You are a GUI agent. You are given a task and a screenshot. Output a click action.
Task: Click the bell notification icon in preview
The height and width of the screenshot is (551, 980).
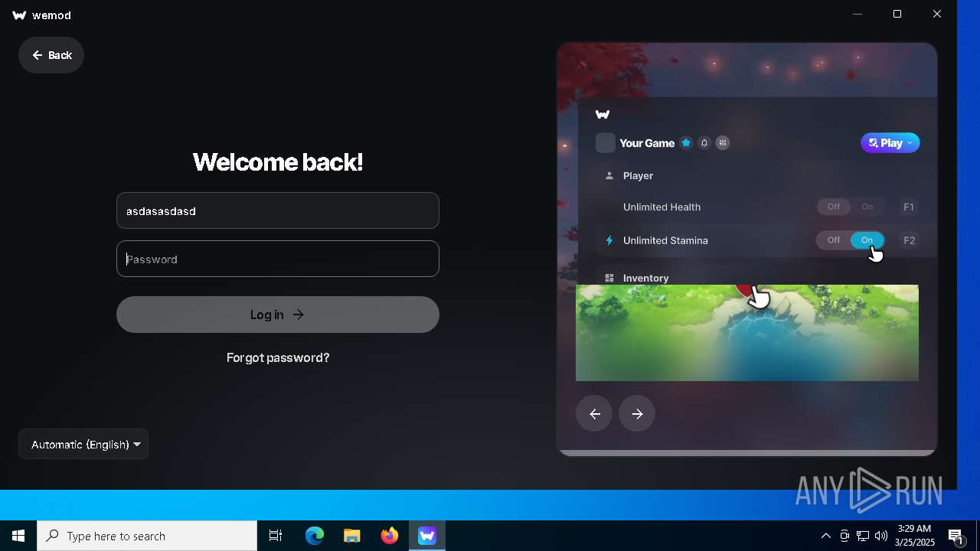click(x=704, y=143)
